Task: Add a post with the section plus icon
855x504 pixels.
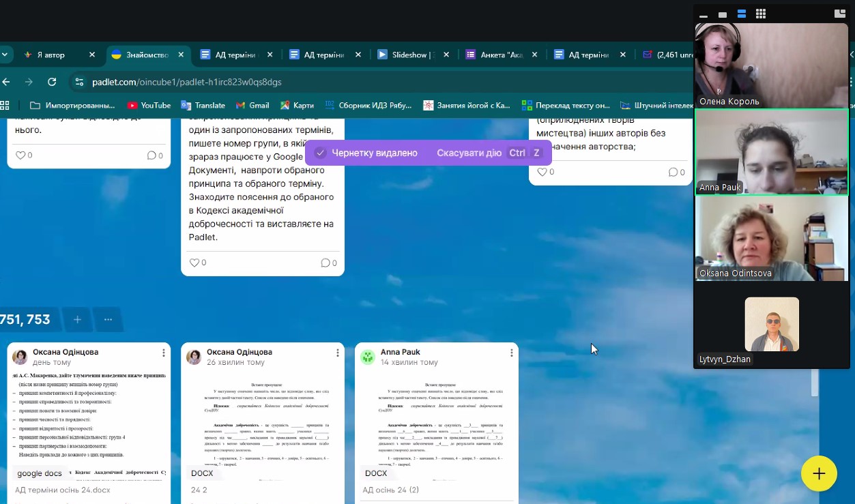Action: click(77, 319)
